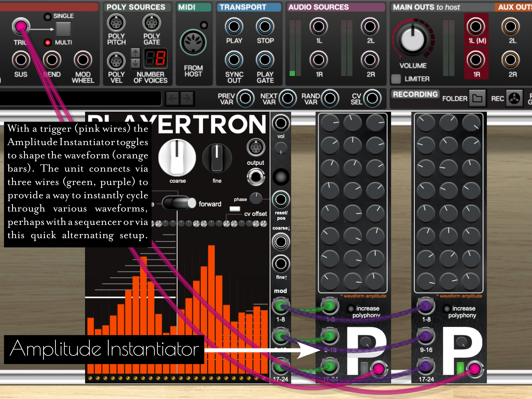Go to previous variation with left arrow
532x399 pixels.
172,98
